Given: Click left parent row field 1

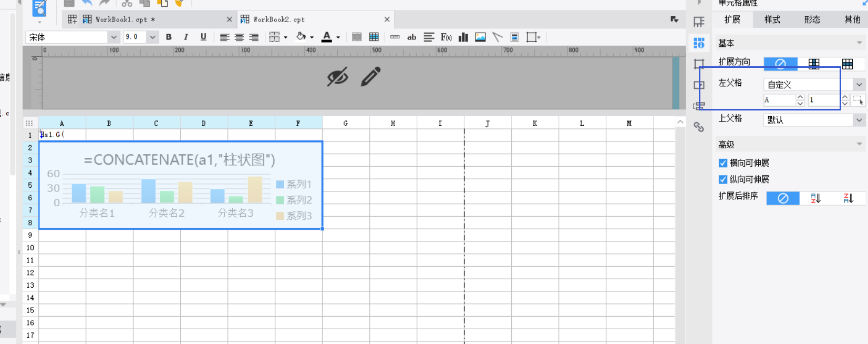Looking at the screenshot, I should 824,100.
